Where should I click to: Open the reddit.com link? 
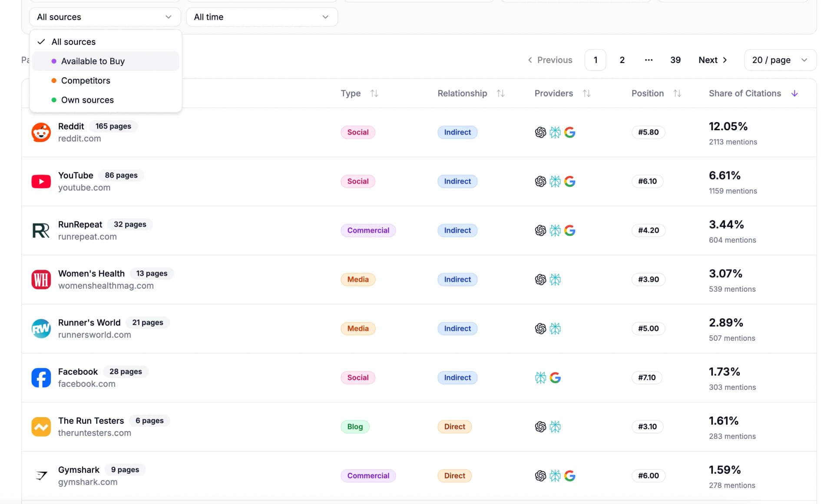(79, 138)
